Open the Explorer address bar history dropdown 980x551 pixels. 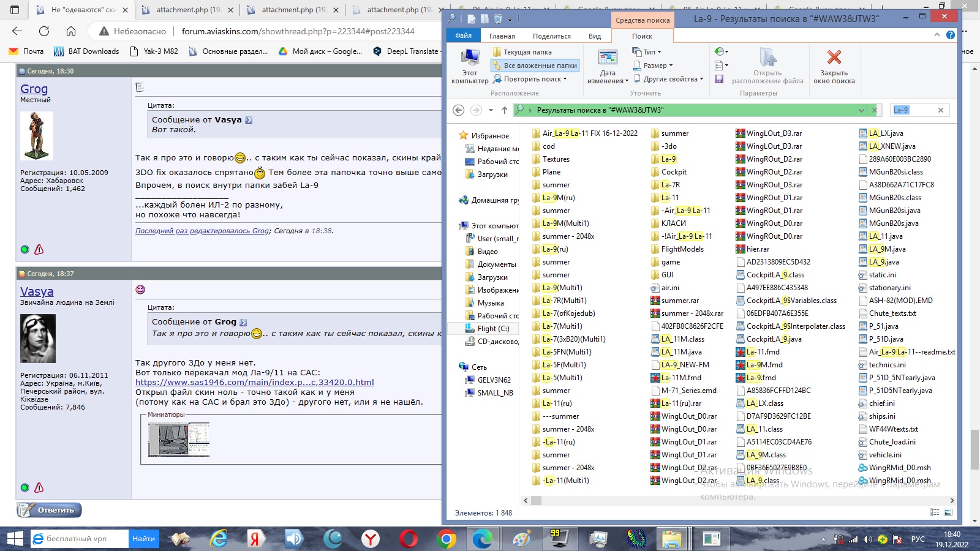(x=861, y=110)
